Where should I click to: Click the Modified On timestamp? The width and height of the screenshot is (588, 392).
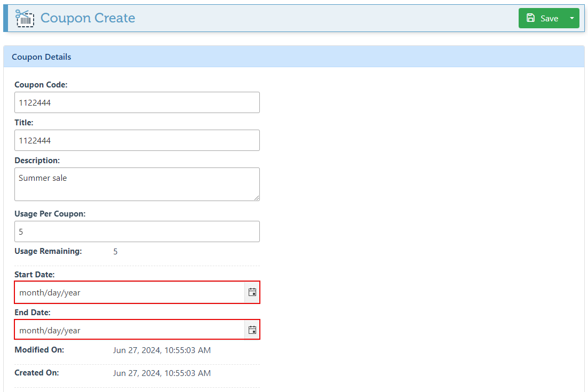pos(162,350)
